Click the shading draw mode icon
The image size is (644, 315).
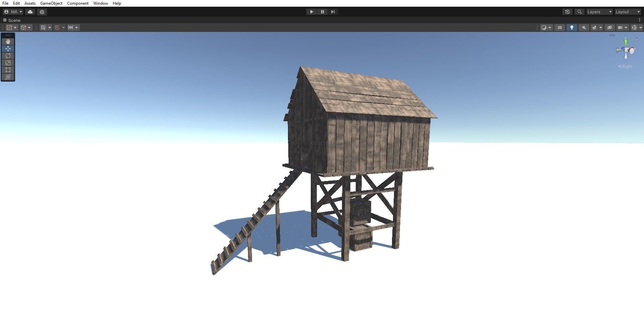(x=544, y=28)
